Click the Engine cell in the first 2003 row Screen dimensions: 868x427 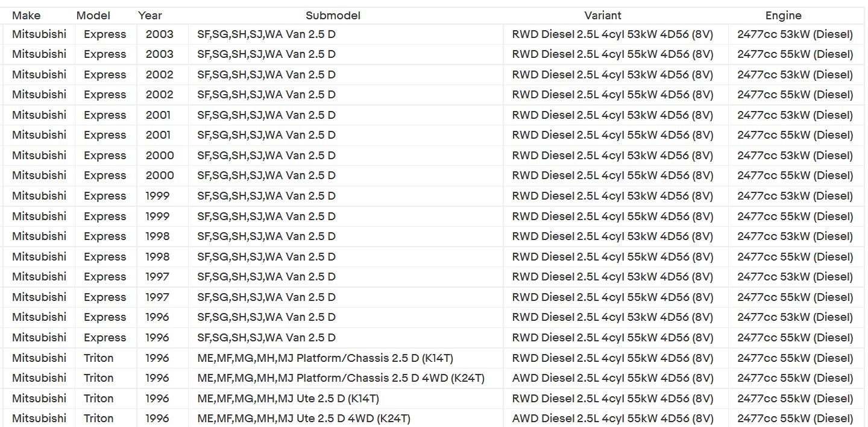795,34
